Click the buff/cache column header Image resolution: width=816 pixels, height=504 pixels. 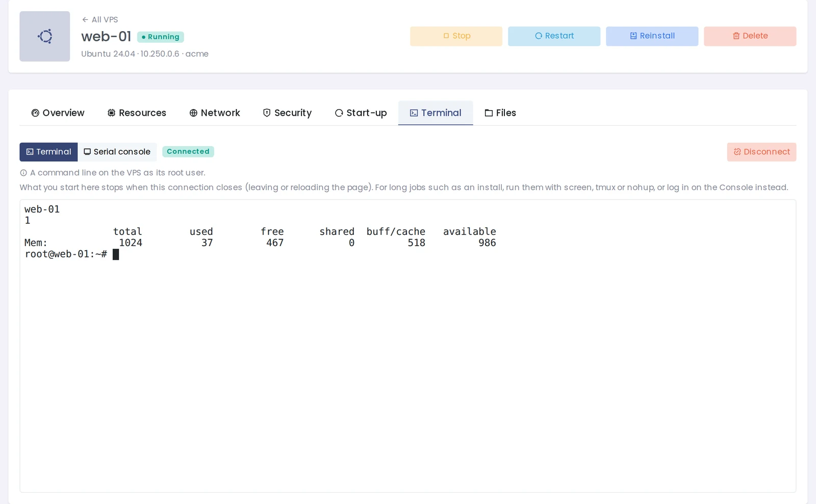396,232
